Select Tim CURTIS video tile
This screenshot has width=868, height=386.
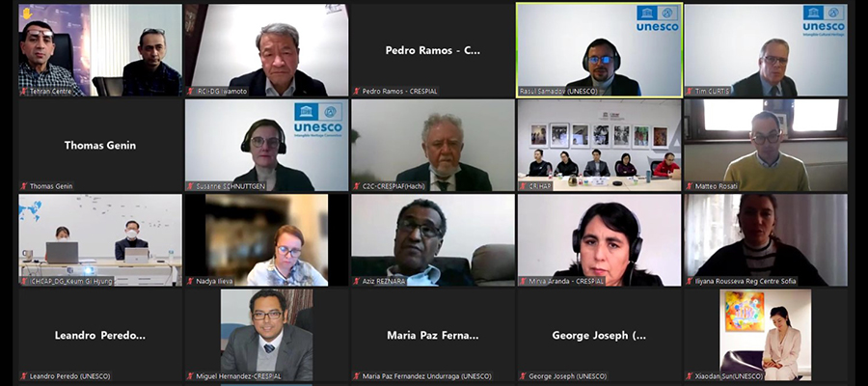pos(766,50)
